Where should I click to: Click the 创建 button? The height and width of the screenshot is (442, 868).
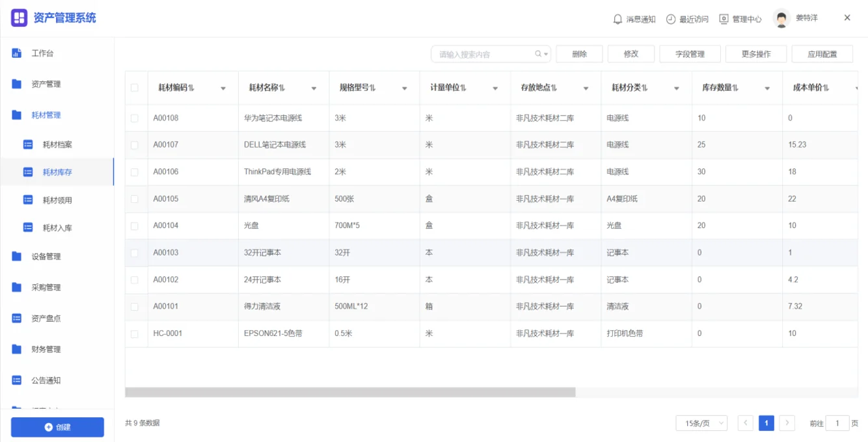click(57, 427)
